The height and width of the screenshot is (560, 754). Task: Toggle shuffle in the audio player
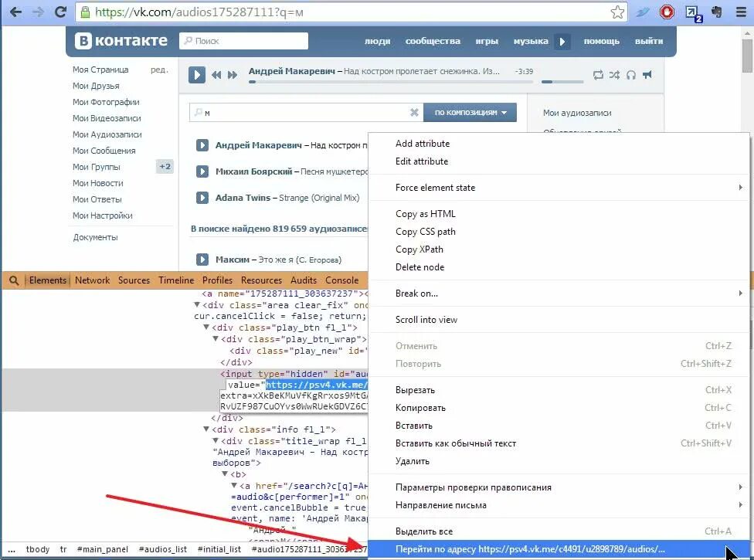[614, 74]
